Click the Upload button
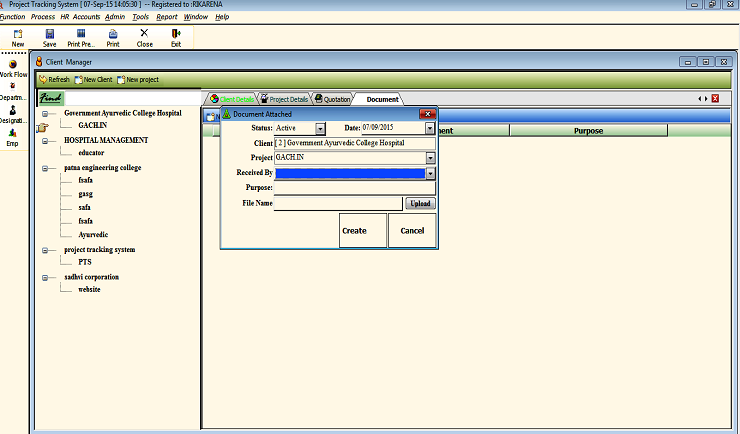The height and width of the screenshot is (434, 740). (x=420, y=203)
